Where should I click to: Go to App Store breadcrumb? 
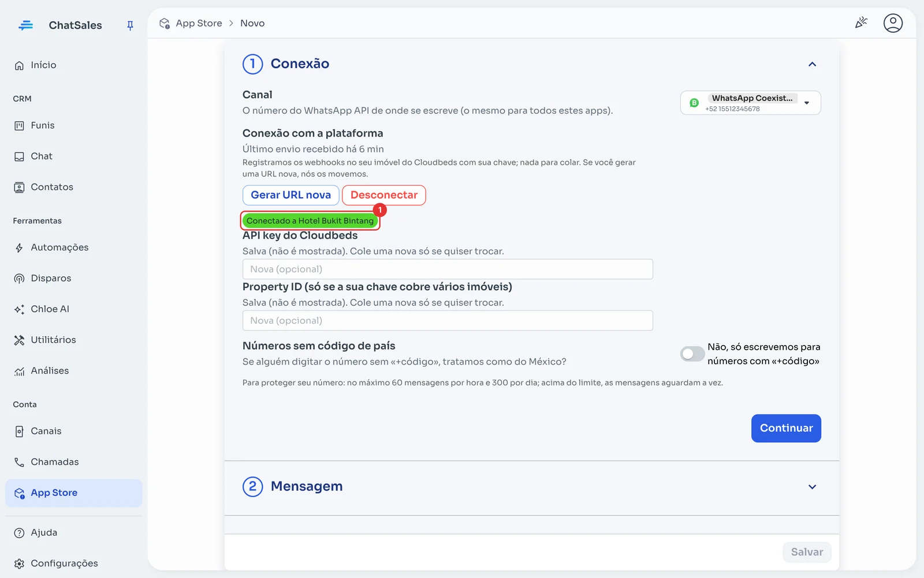click(199, 23)
